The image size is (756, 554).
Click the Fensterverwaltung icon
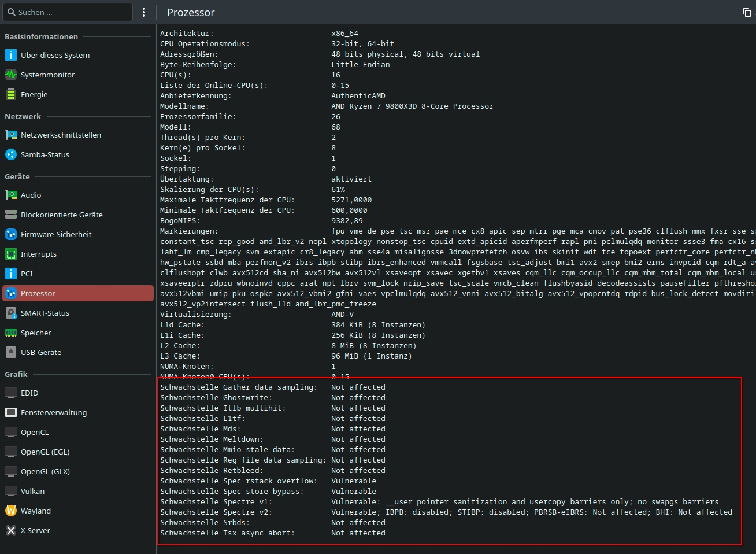(11, 412)
